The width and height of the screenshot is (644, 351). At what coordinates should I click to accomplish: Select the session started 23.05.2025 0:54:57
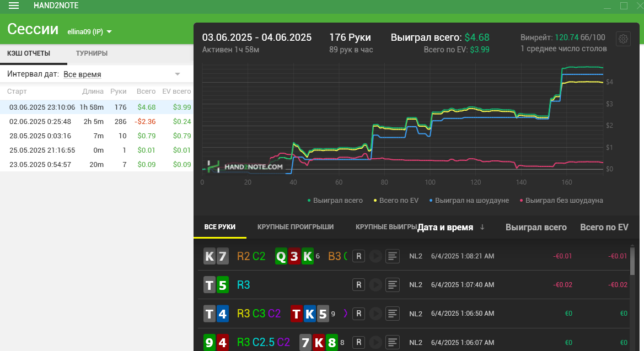96,165
